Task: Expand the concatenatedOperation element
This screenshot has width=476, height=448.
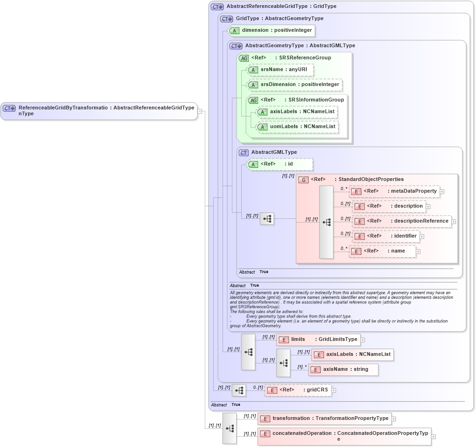Action: coord(433,437)
